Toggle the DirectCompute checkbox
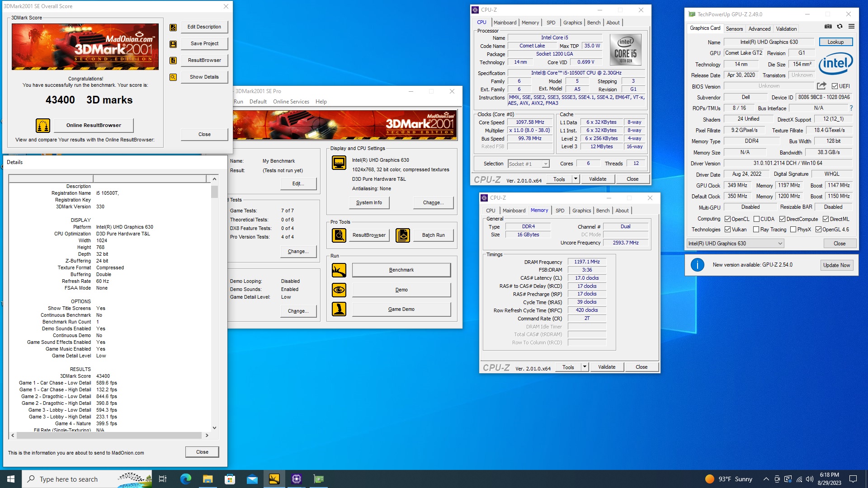This screenshot has height=488, width=868. coord(782,219)
